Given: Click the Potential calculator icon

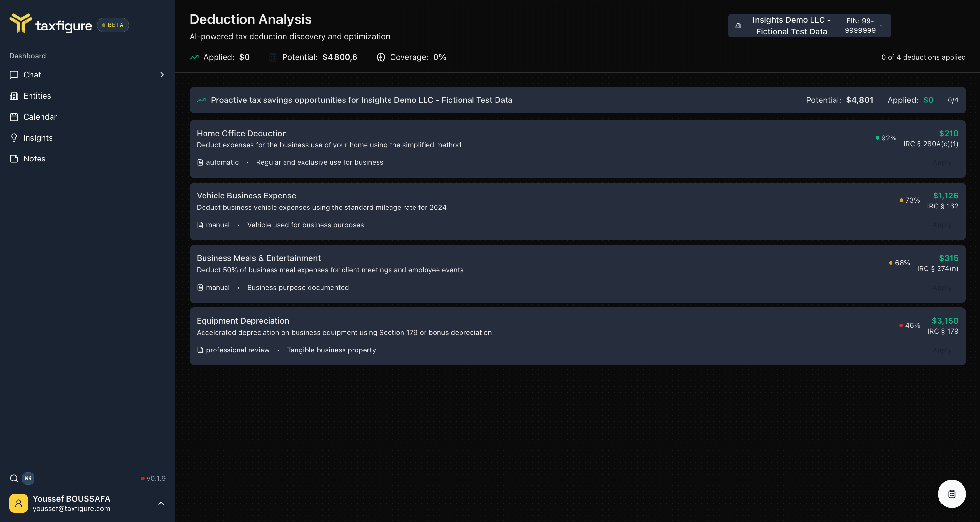Looking at the screenshot, I should coord(273,57).
